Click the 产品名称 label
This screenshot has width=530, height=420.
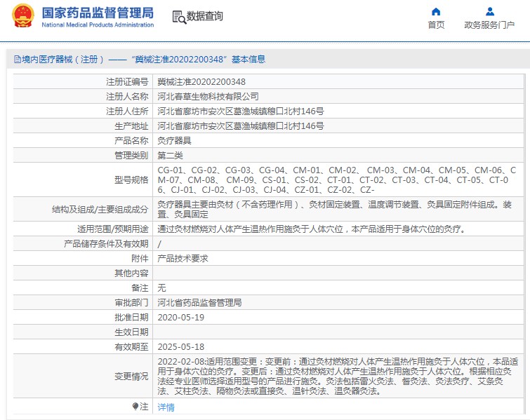[x=131, y=140]
